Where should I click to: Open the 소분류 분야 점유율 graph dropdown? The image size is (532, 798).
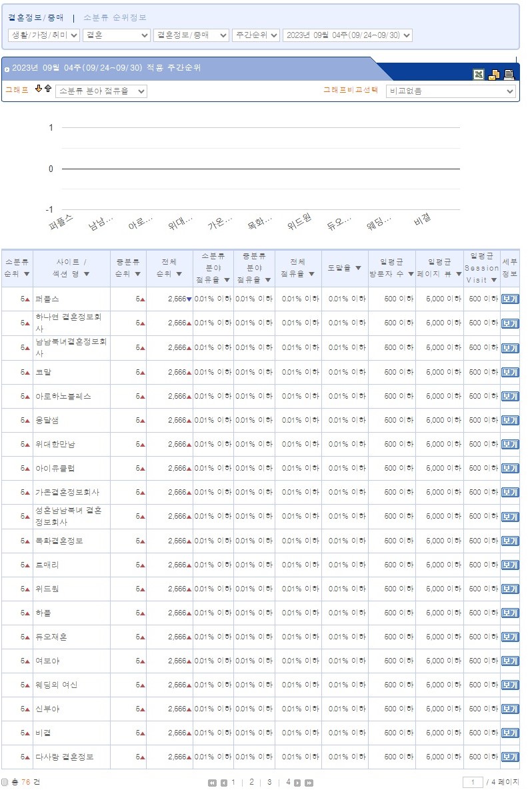click(101, 91)
